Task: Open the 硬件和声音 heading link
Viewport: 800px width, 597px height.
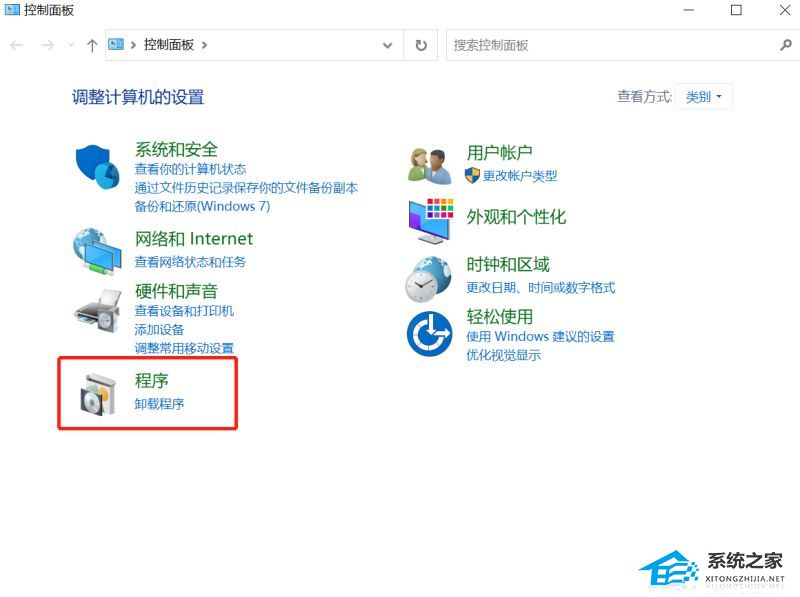Action: 177,291
